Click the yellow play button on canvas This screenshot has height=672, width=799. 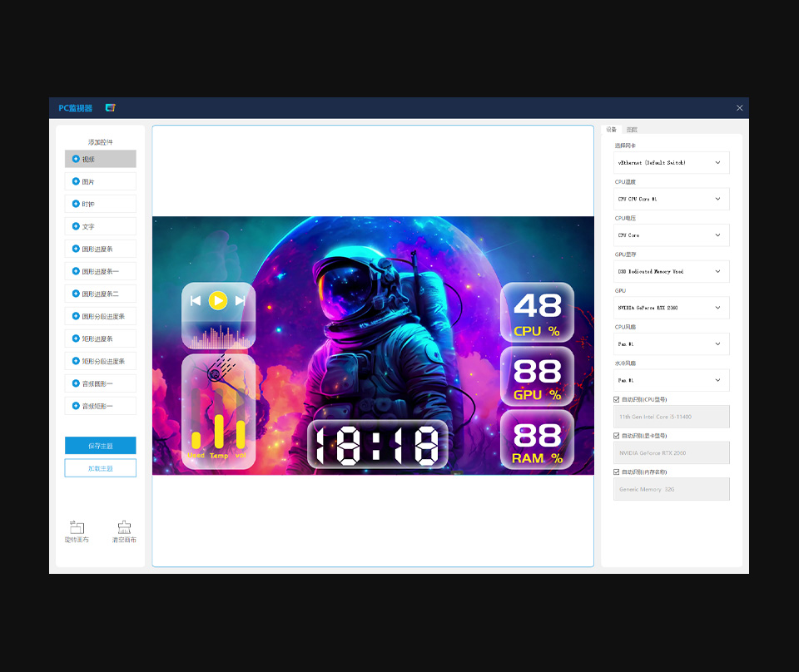218,301
